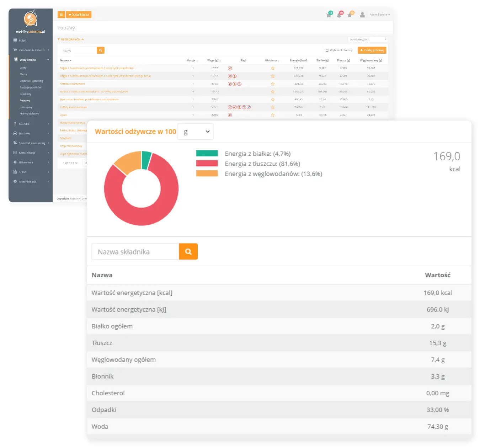Open the Adam Szoldra user dropdown
The height and width of the screenshot is (448, 480).
(379, 15)
